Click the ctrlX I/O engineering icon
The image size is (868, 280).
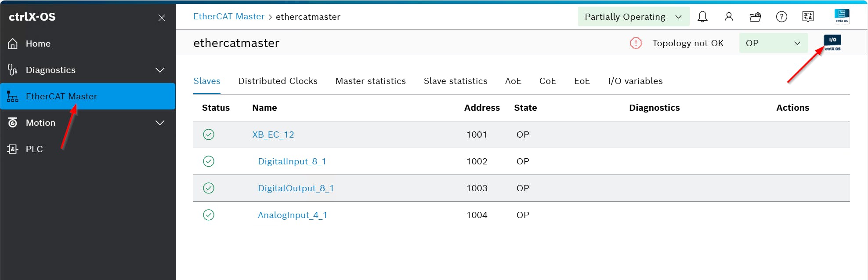[832, 43]
